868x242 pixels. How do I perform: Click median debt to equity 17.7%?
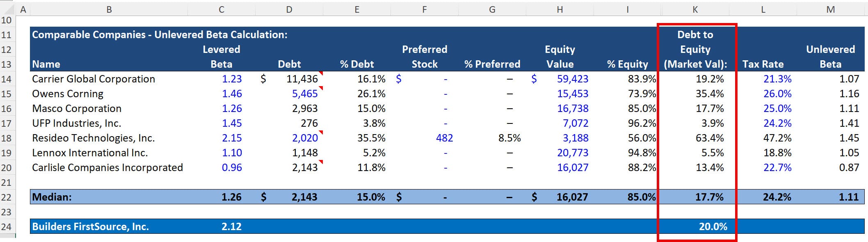709,197
